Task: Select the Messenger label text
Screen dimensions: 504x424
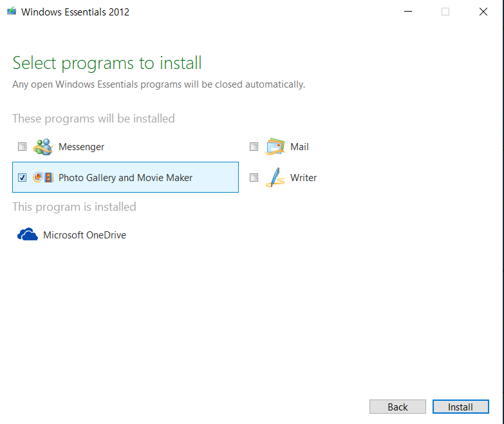Action: [81, 147]
